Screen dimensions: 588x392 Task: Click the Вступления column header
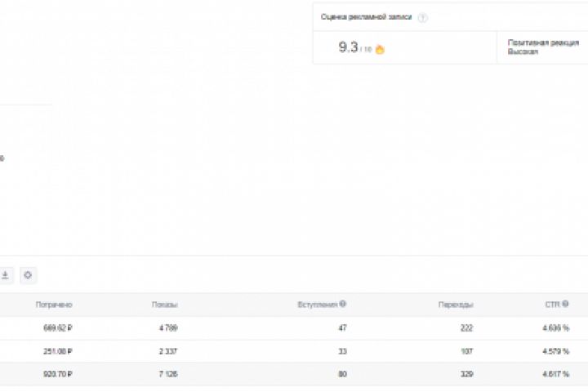[317, 305]
